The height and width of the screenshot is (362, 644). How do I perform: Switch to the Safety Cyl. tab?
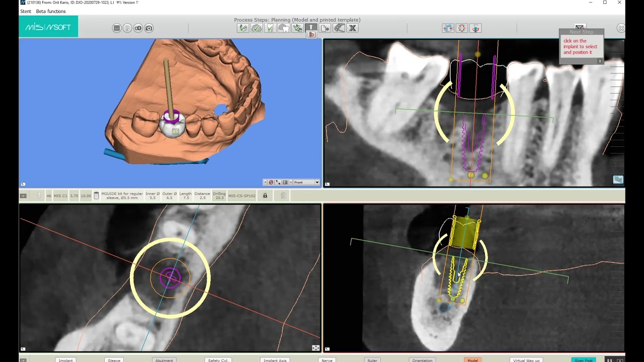coord(218,360)
